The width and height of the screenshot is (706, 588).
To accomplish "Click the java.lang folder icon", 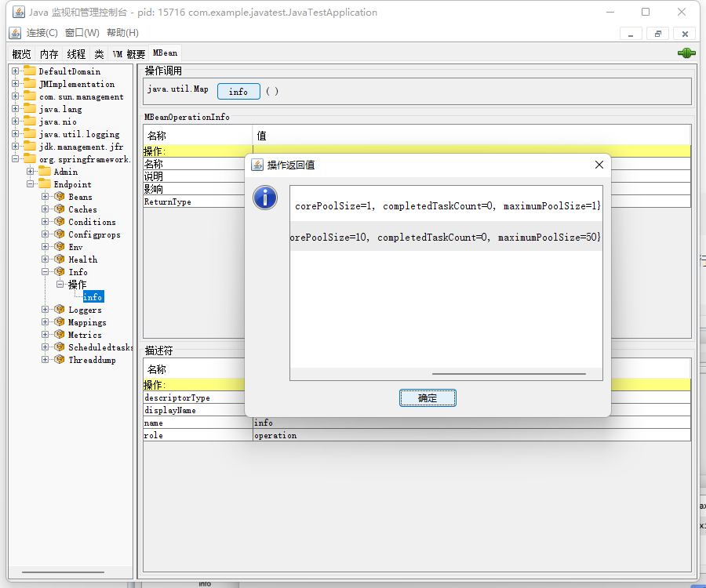I will point(30,109).
